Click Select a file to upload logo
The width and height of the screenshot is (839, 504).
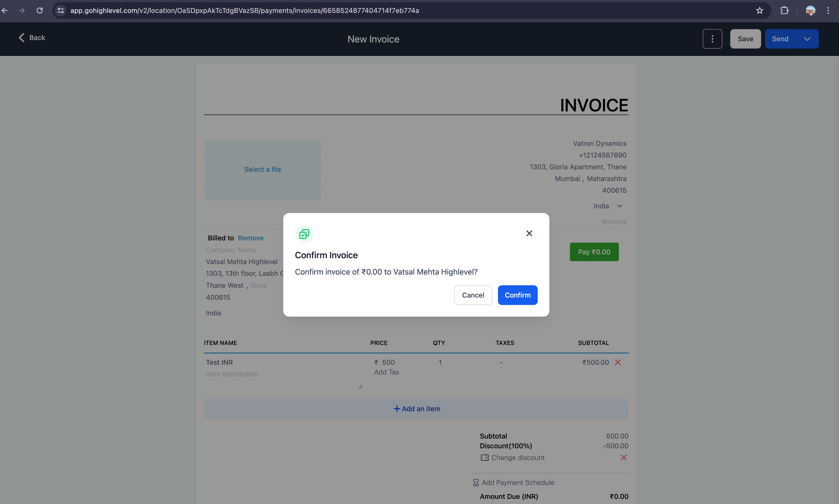coord(262,169)
